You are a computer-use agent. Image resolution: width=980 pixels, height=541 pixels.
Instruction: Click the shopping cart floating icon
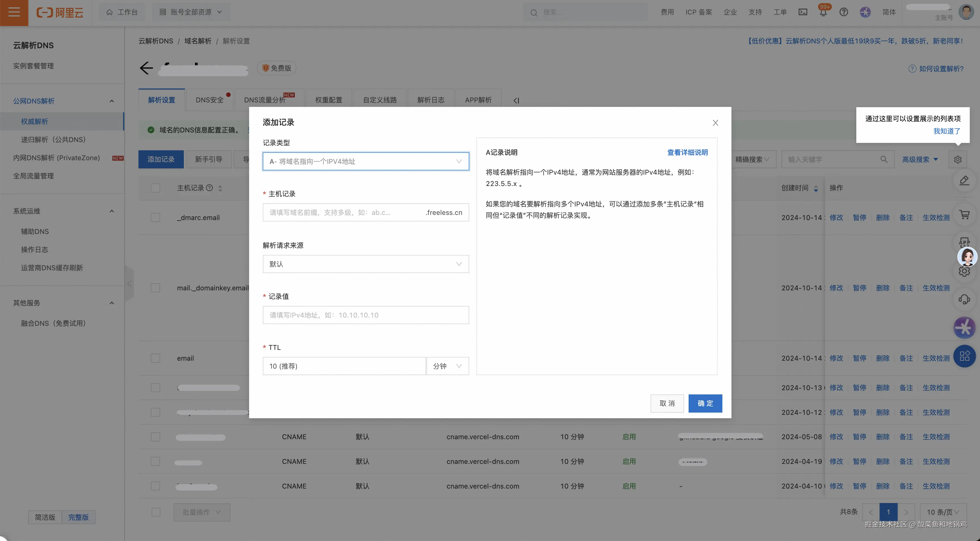click(964, 215)
